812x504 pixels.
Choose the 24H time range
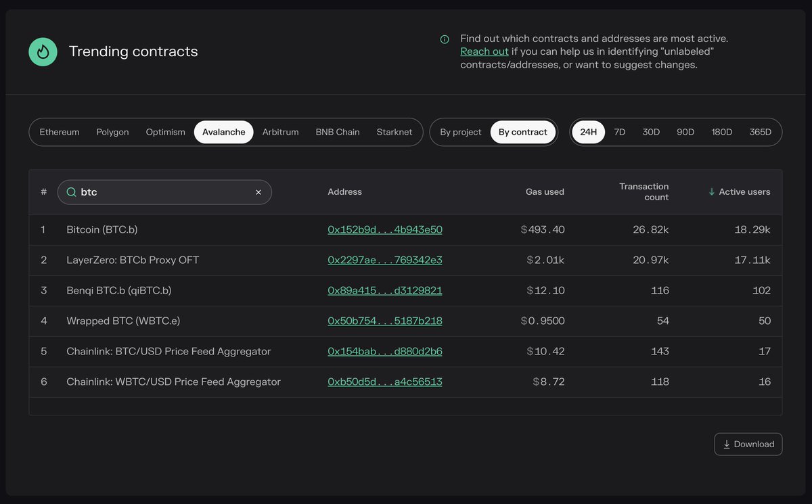click(x=589, y=132)
